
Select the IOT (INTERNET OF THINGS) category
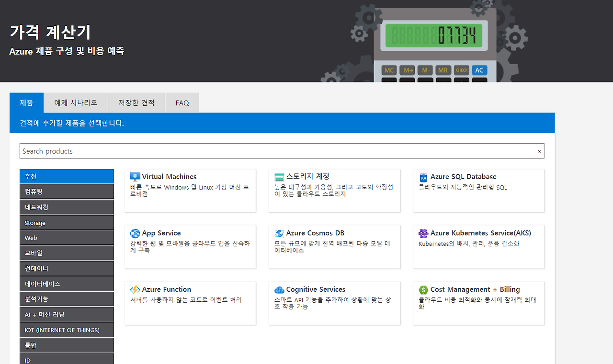point(67,330)
